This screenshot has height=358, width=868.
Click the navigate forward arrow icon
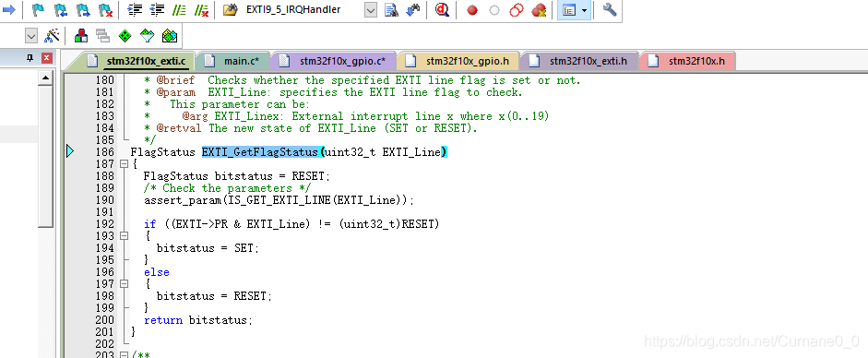coord(8,9)
